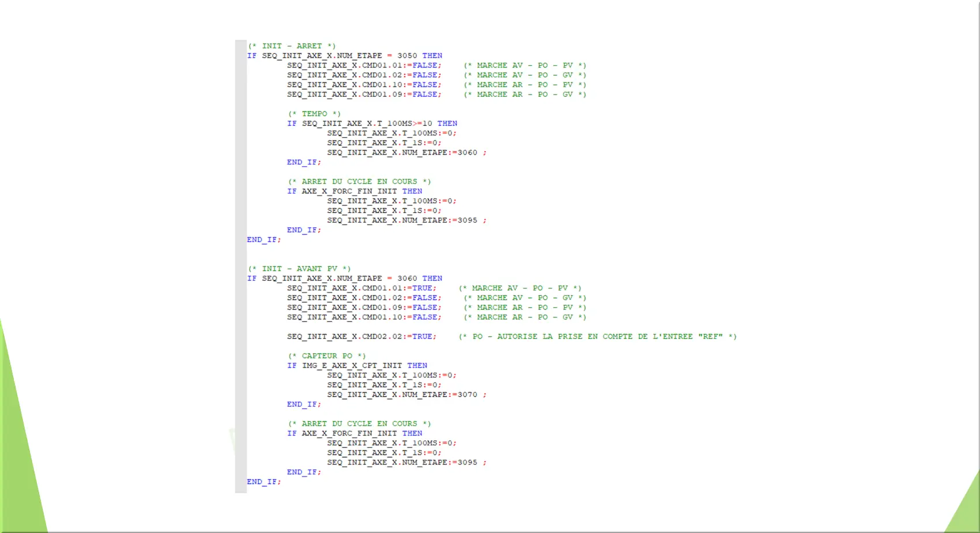
Task: Click the "(* INIT - AVANT PV *)" comment
Action: click(x=299, y=269)
